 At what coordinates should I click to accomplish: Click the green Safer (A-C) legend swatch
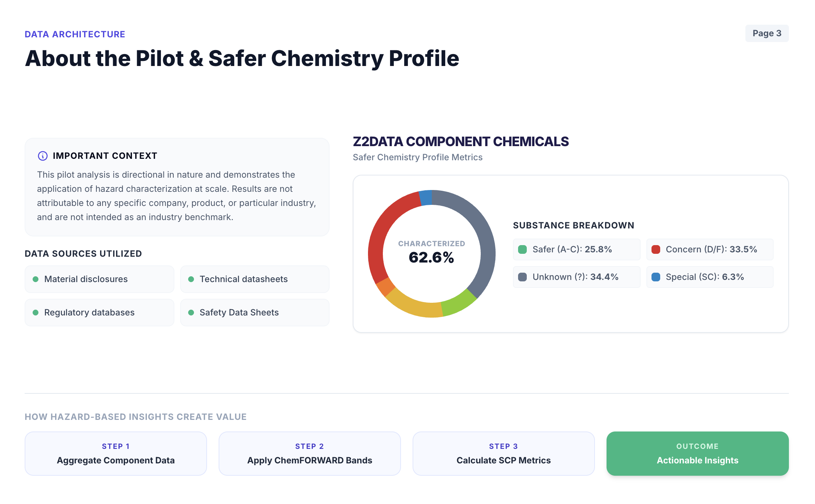(x=522, y=249)
